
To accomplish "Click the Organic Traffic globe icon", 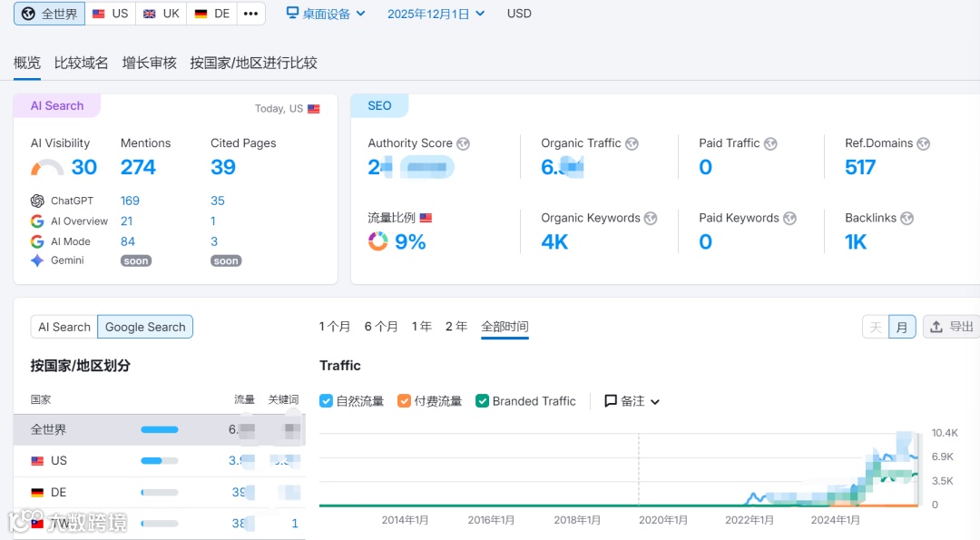I will (x=632, y=143).
